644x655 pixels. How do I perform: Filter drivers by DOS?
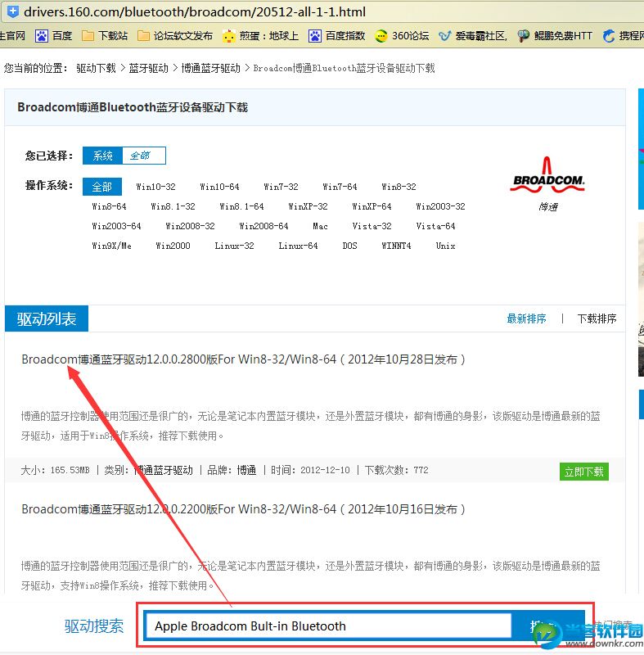[x=349, y=246]
